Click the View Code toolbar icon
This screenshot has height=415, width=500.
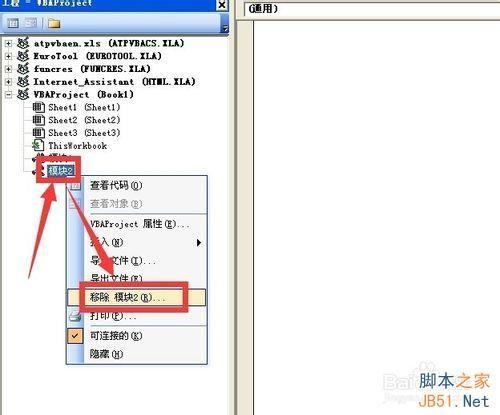point(13,23)
